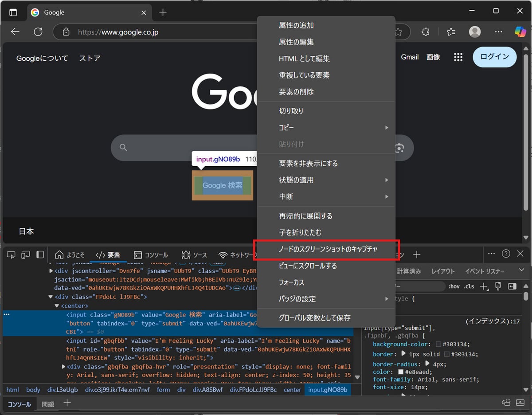532x415 pixels.
Task: Collapse the div.FPdoLc lJ9FBc node
Action: coord(51,297)
